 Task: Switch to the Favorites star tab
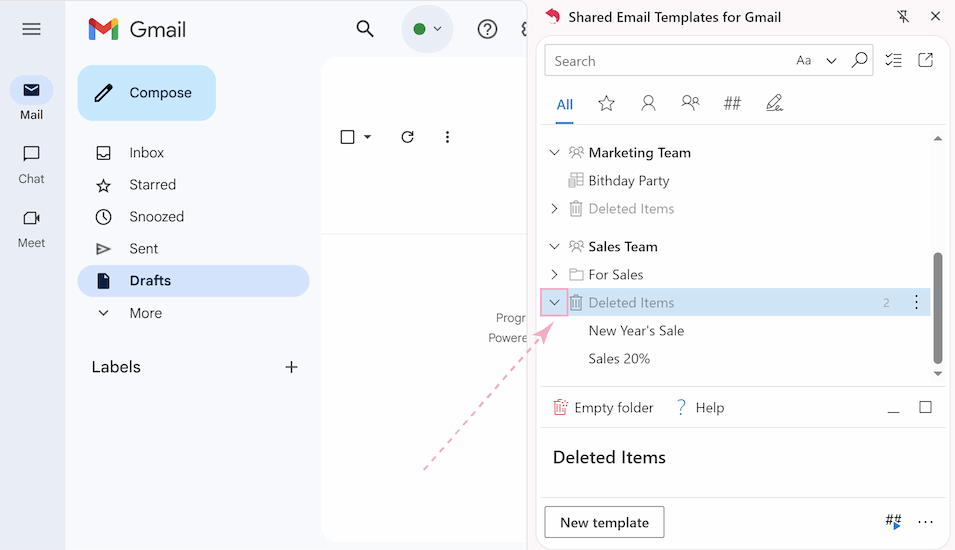coord(606,104)
